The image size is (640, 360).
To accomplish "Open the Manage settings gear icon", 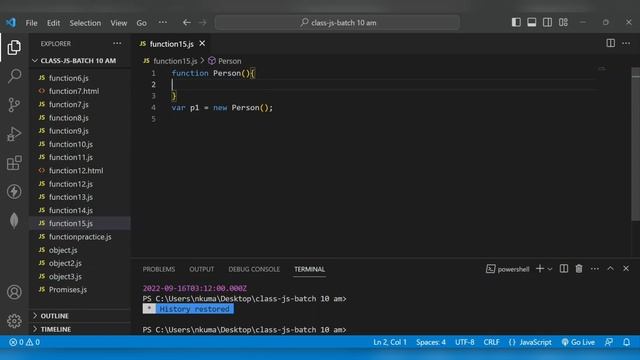I will click(14, 321).
